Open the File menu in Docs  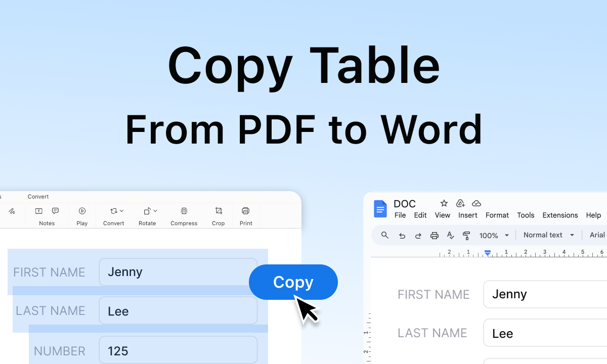(x=400, y=215)
